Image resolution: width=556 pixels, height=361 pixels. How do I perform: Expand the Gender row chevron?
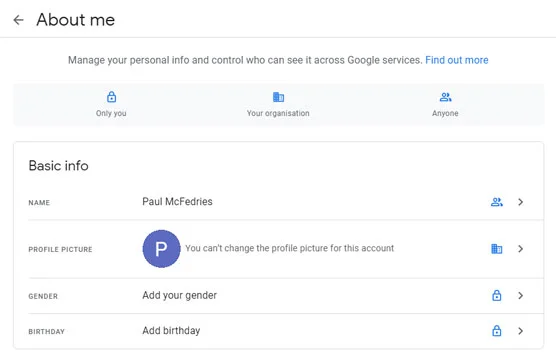point(520,295)
